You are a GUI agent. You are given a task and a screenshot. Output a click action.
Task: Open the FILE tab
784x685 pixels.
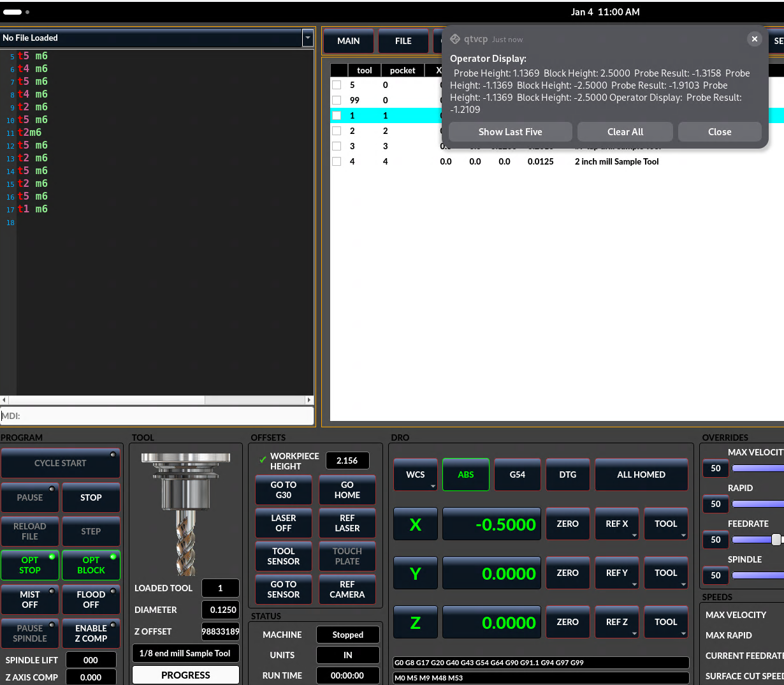403,41
